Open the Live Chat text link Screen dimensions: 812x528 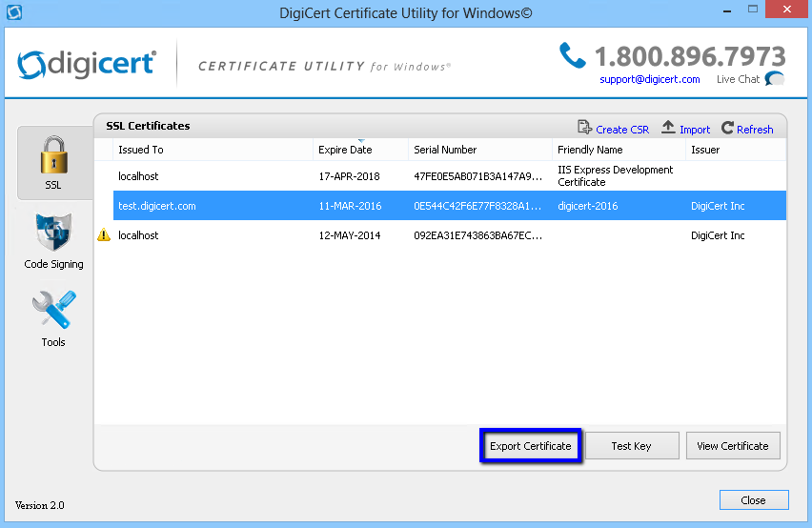(x=738, y=79)
